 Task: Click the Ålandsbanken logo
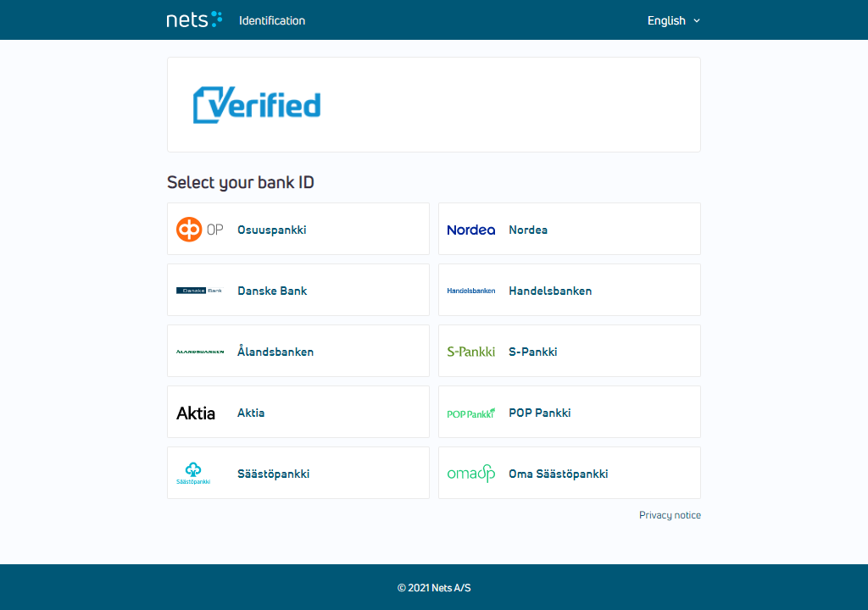point(200,352)
